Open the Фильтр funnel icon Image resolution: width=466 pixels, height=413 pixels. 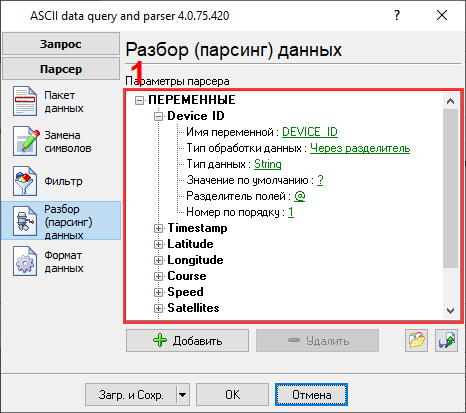click(25, 181)
